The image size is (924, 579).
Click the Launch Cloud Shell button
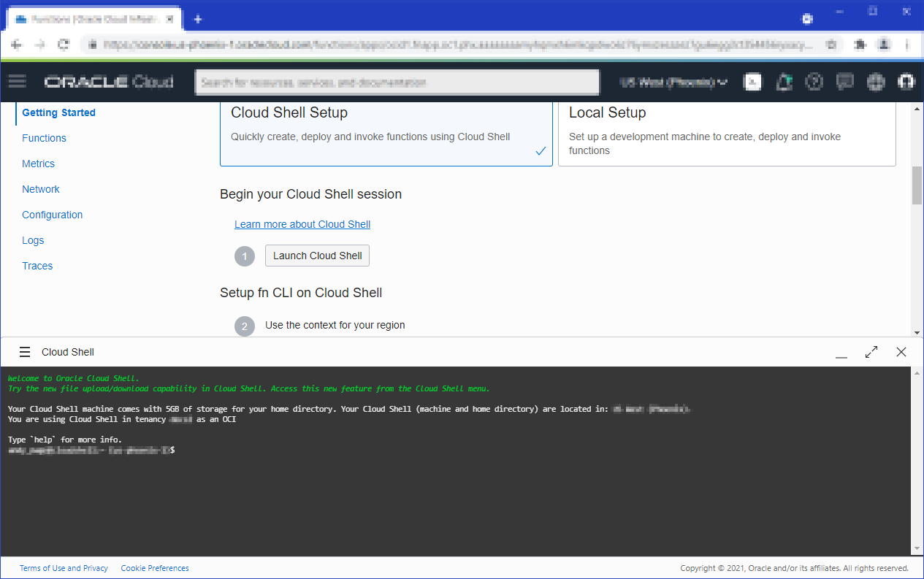317,256
